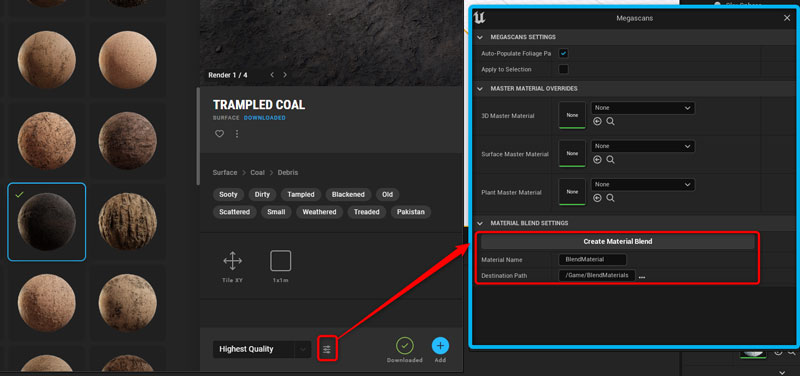Open the Plant Master Material dropdown
The height and width of the screenshot is (376, 800).
(643, 184)
